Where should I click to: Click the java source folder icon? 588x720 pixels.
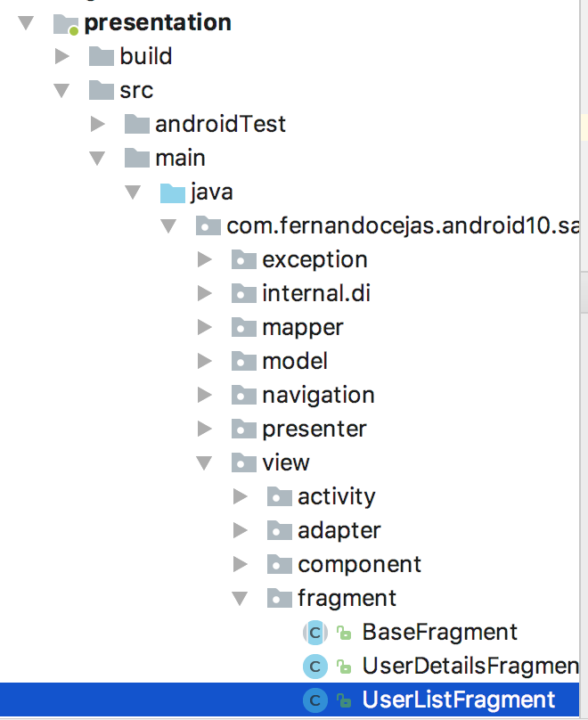(x=172, y=192)
